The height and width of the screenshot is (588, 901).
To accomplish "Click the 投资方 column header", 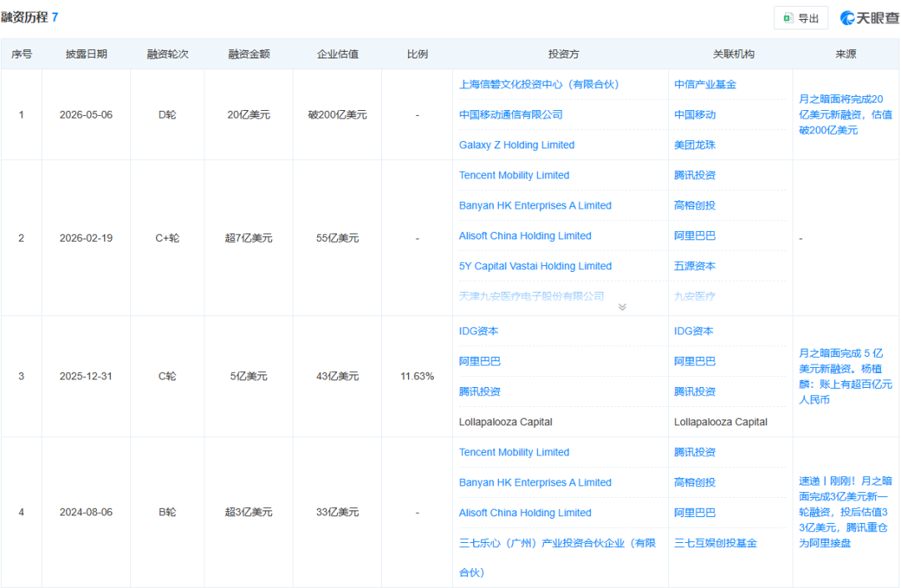I will (563, 54).
